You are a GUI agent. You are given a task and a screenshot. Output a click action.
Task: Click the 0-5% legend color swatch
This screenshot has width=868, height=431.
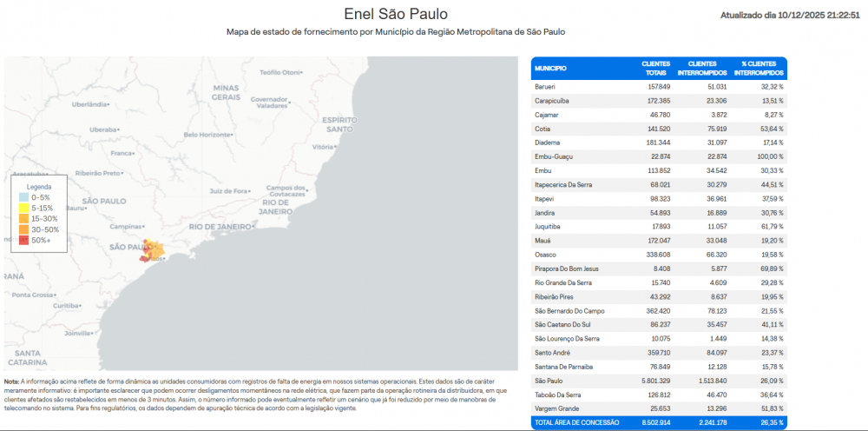(x=24, y=197)
